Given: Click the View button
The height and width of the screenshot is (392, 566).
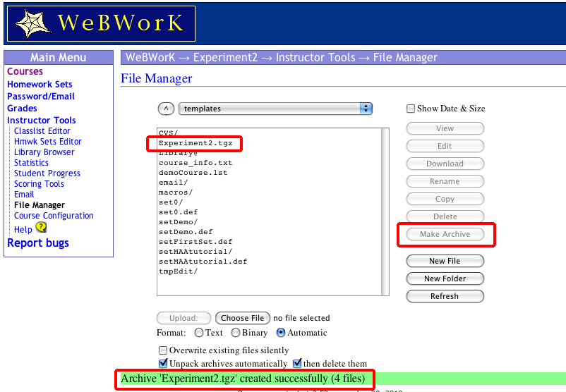Looking at the screenshot, I should pos(445,128).
